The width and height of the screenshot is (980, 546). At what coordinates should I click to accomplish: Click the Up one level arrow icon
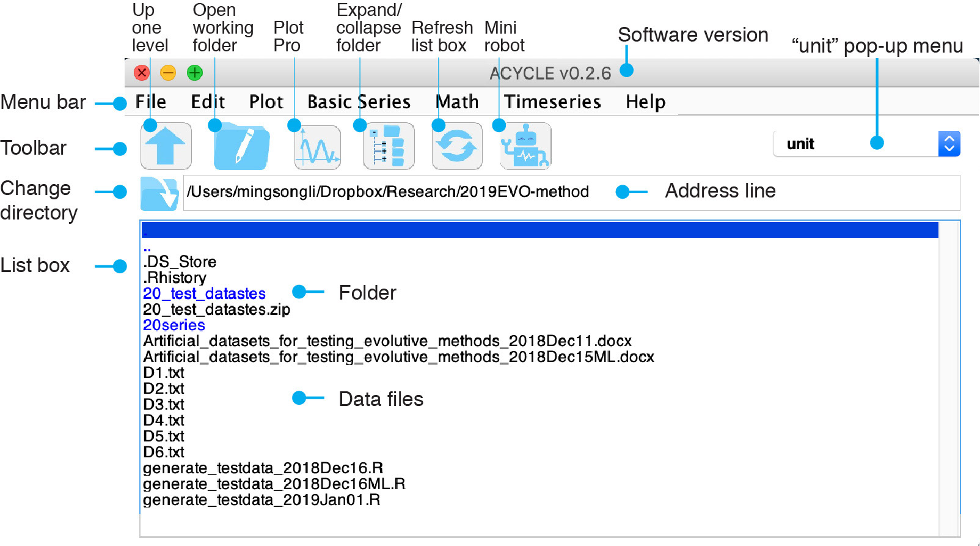click(166, 146)
